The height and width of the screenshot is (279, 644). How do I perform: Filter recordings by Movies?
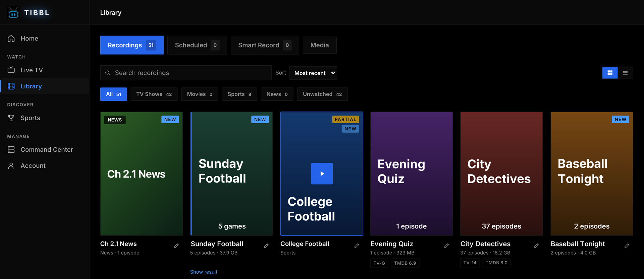point(200,94)
